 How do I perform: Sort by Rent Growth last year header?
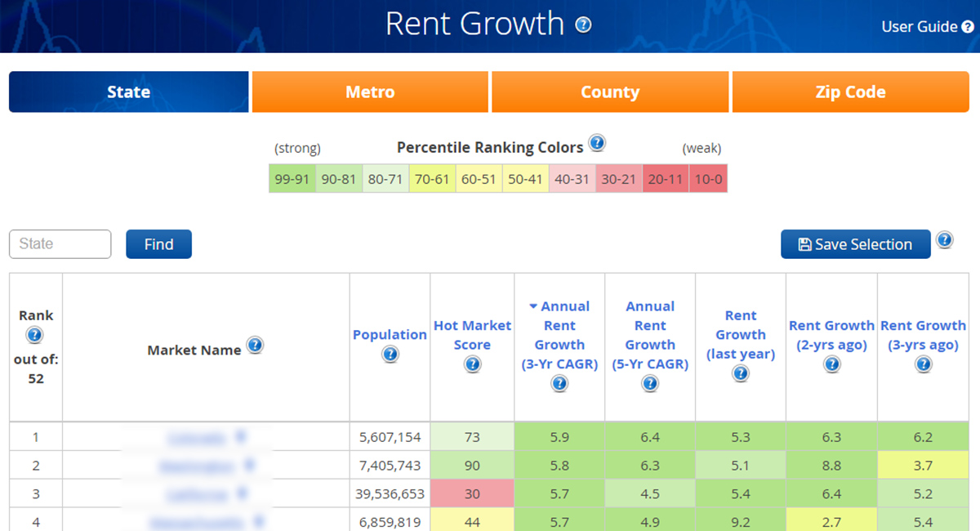pyautogui.click(x=741, y=335)
